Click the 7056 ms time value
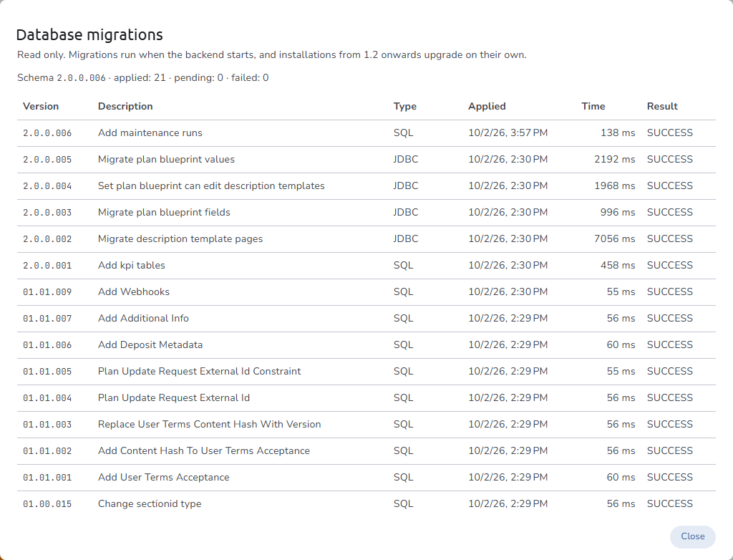733x560 pixels. (x=614, y=238)
